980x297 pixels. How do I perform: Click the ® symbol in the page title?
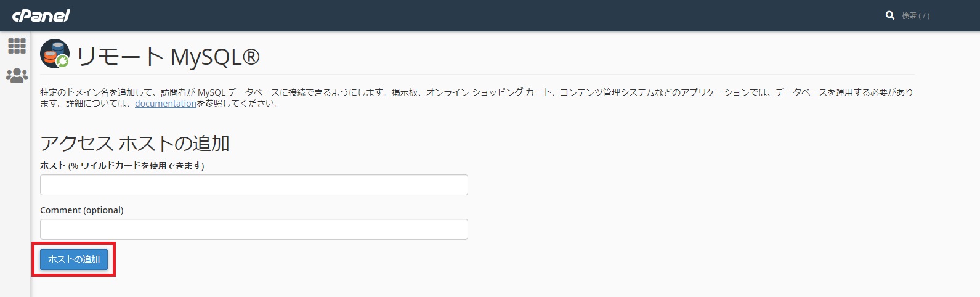251,57
